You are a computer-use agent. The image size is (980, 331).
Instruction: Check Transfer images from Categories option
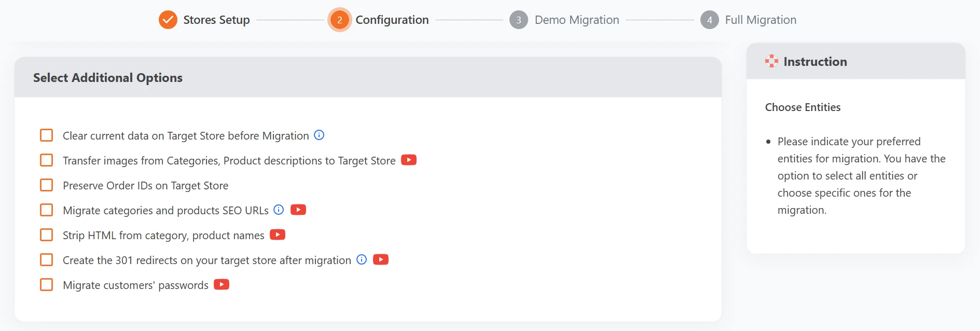[47, 160]
